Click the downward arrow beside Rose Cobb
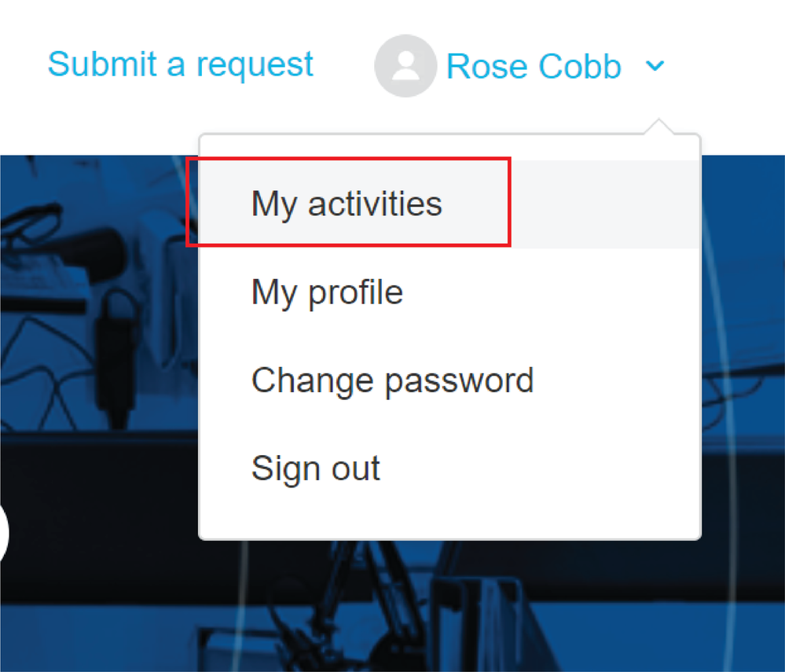 (x=655, y=66)
